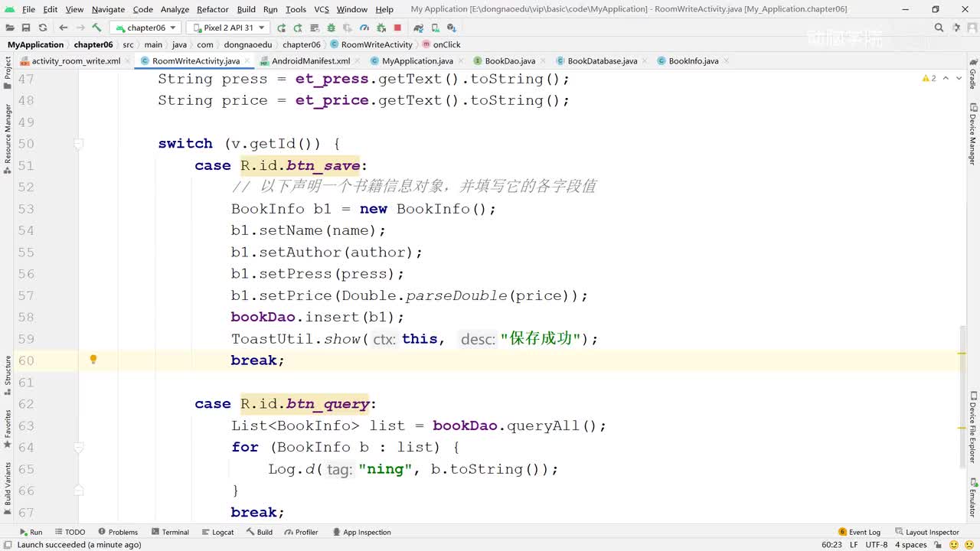The height and width of the screenshot is (551, 980).
Task: Open the App Inspection tool window
Action: [361, 532]
